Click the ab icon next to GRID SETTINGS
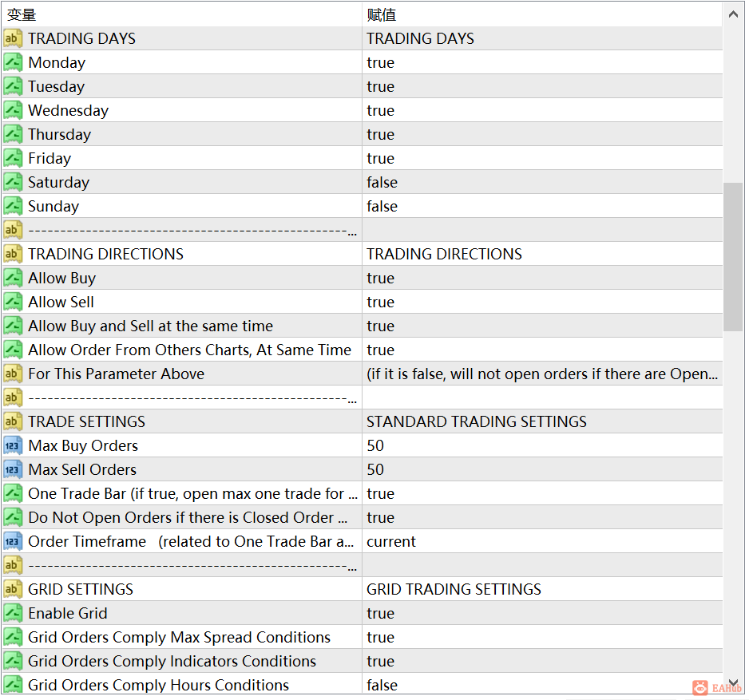Screen dimensions: 749x700 coord(13,589)
